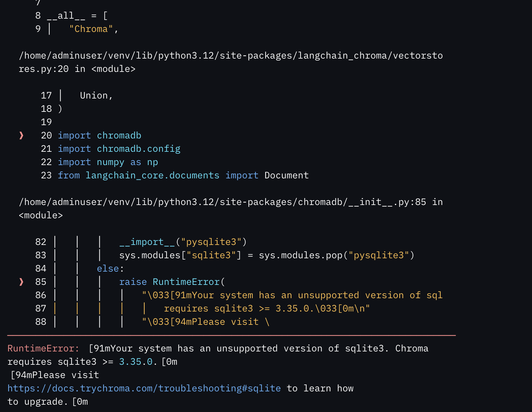
Task: Click the '__import__("pysqlite3")' line
Action: coord(183,242)
